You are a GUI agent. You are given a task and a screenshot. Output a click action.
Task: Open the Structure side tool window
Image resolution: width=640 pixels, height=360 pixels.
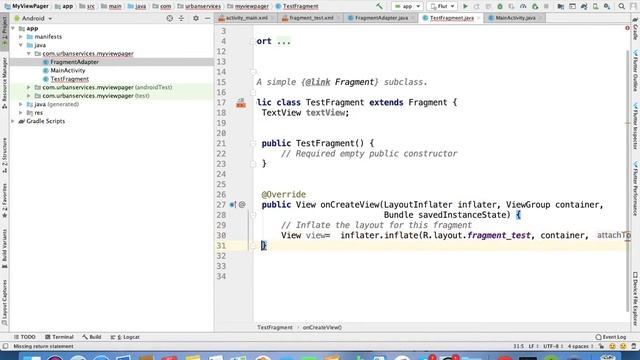pos(4,156)
